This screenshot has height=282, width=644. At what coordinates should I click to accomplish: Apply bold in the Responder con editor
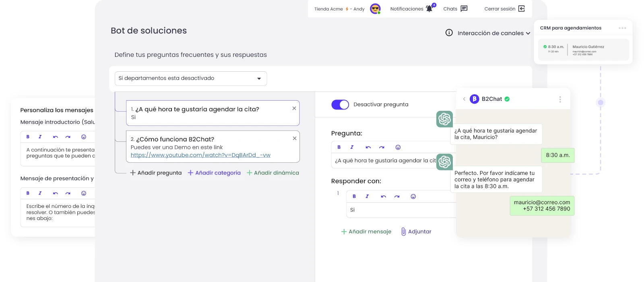pos(354,197)
